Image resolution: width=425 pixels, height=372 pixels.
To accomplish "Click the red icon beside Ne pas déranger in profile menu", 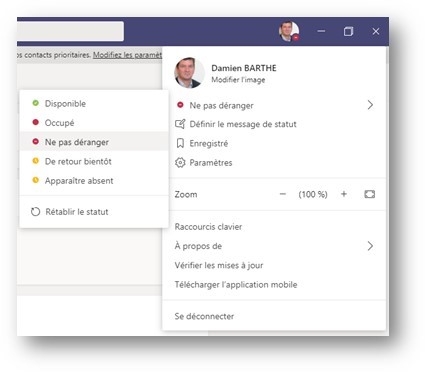I will point(180,105).
